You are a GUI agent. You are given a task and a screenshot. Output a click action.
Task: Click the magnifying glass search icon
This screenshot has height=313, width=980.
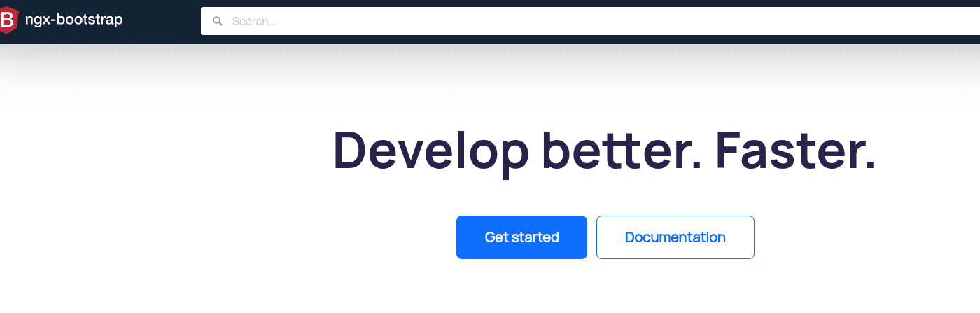coord(218,21)
